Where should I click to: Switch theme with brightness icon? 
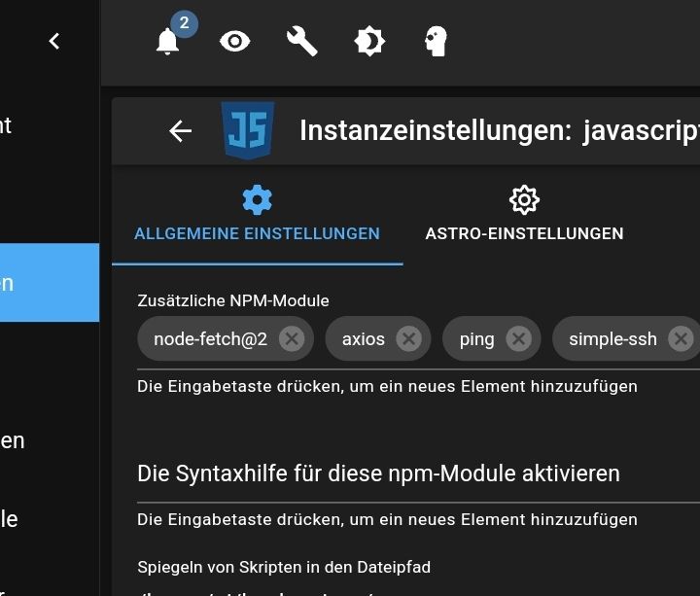pos(369,42)
